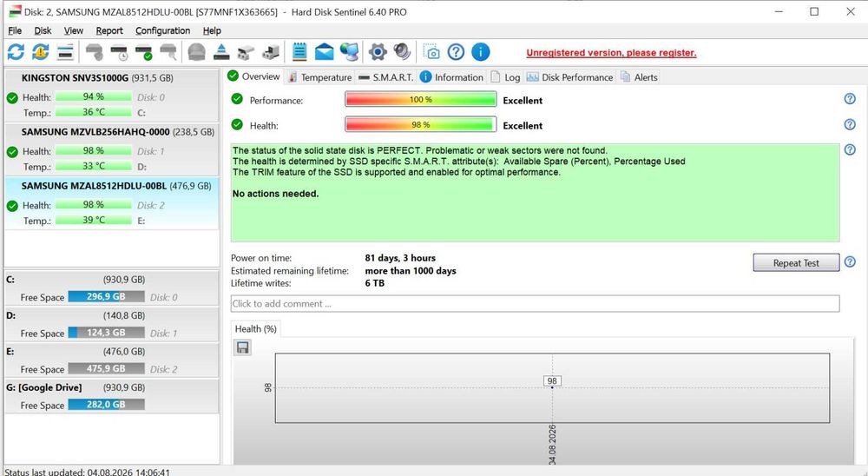Click the printer-like device toolbar icon

point(271,52)
